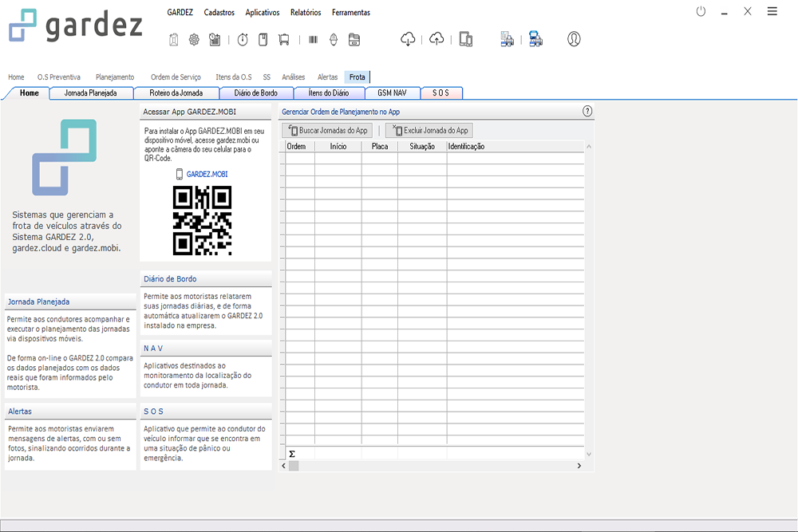Click the sigma summary row symbol

tap(292, 454)
